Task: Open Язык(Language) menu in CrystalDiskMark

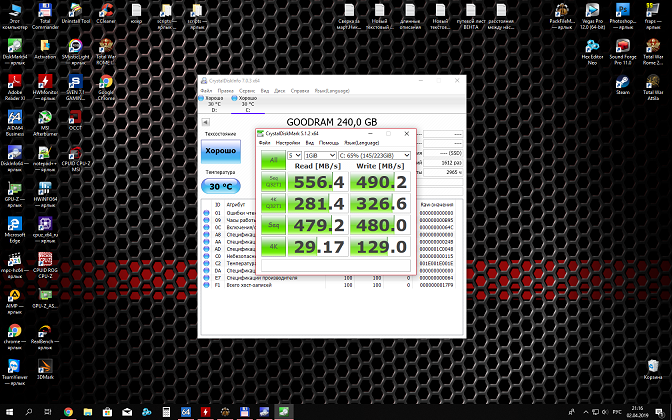Action: pyautogui.click(x=362, y=143)
